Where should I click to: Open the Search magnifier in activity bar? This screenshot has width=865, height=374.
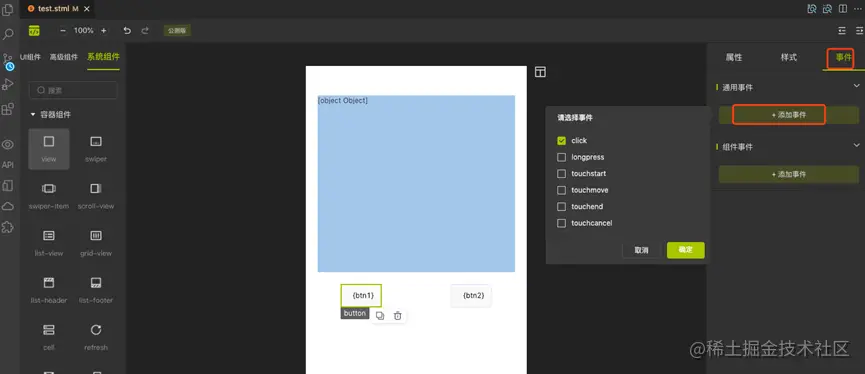point(8,34)
